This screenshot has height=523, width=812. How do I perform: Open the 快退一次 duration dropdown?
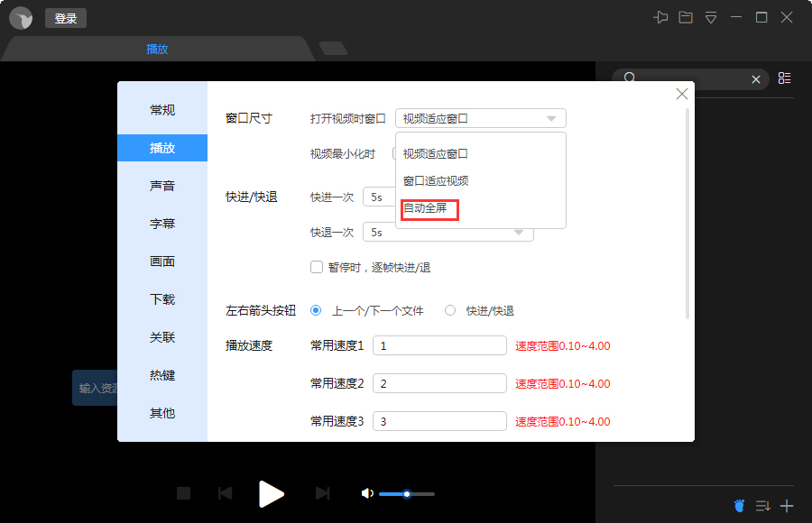519,233
